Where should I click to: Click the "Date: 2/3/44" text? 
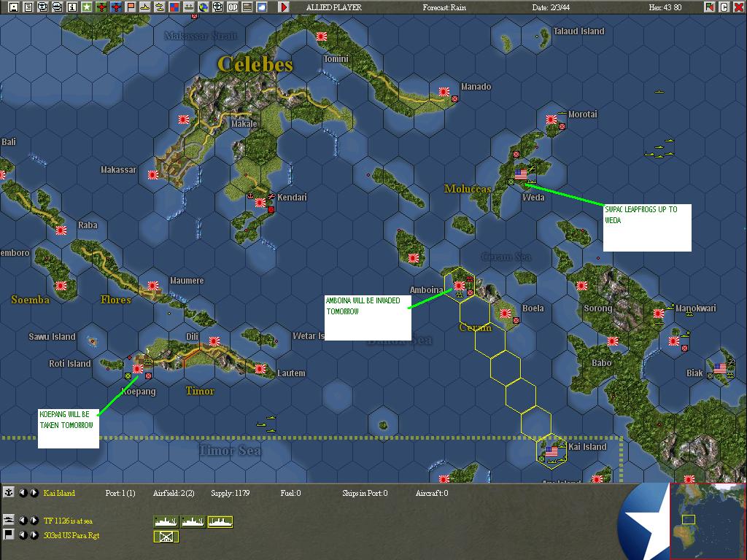(x=551, y=7)
